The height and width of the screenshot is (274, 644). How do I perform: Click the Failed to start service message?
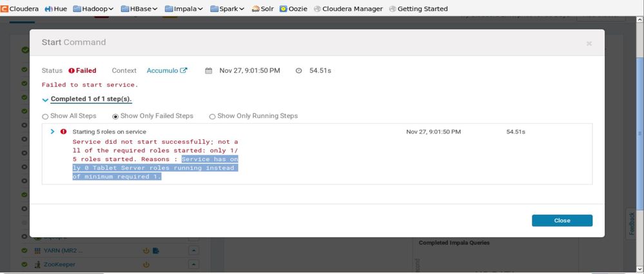(90, 84)
